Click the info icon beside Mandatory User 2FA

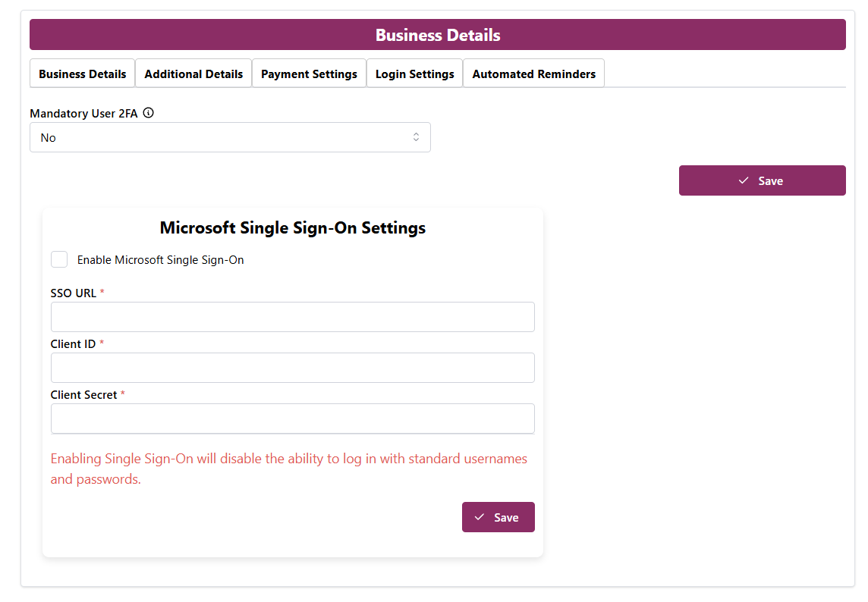(x=149, y=113)
